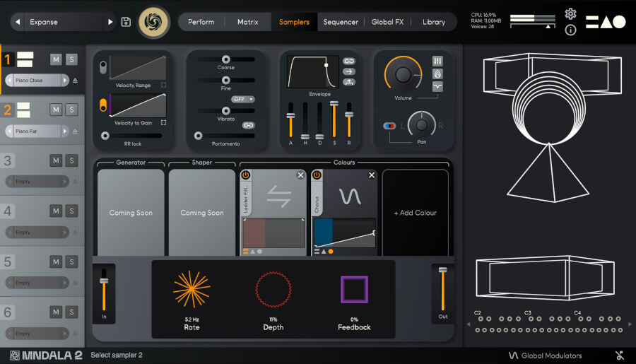This screenshot has height=364, width=636.
Task: Open settings gear icon
Action: (570, 14)
